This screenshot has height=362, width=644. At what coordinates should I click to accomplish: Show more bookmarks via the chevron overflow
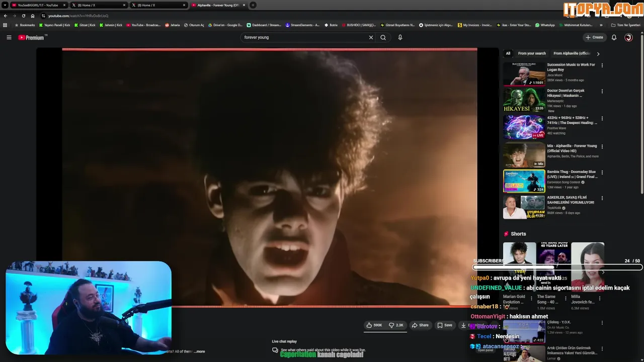pyautogui.click(x=601, y=25)
